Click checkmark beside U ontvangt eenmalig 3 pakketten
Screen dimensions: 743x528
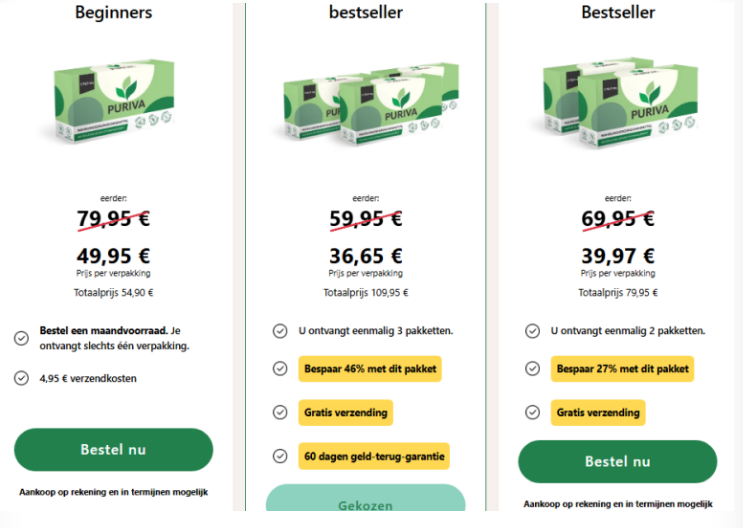click(280, 331)
